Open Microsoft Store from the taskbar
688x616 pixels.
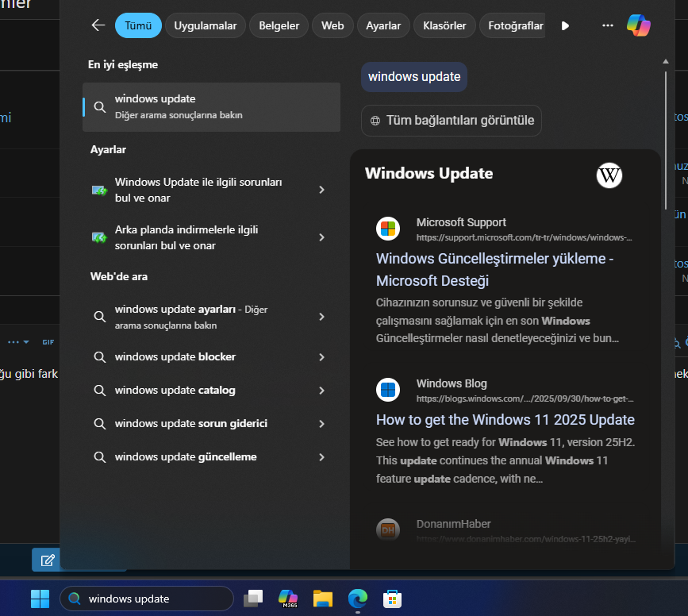392,599
